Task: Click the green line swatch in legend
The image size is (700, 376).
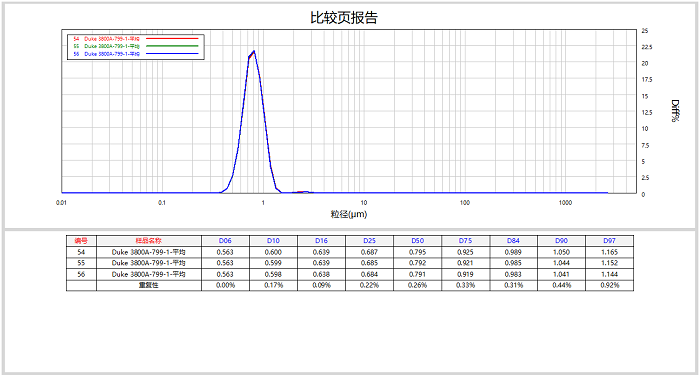Action: 172,46
